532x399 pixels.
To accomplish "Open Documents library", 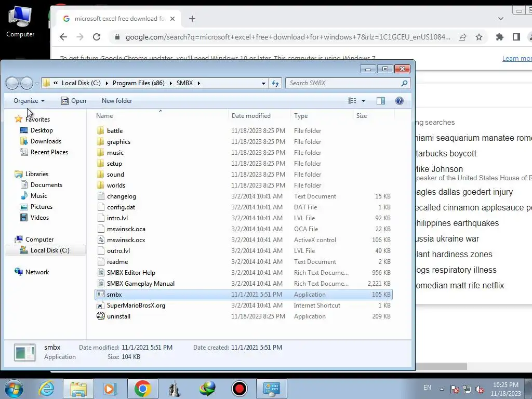I will click(x=46, y=184).
